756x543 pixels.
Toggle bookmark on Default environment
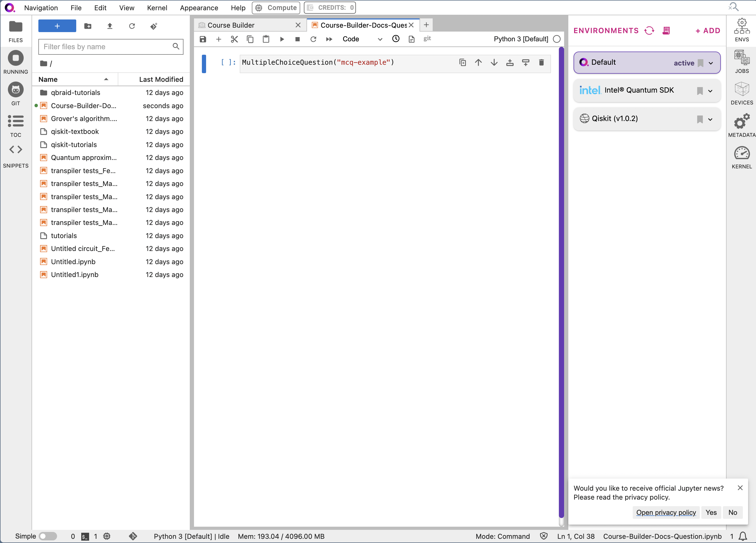[701, 63]
